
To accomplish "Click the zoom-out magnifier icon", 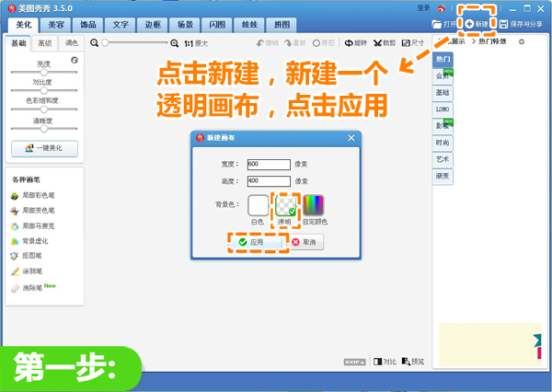I will (x=94, y=43).
